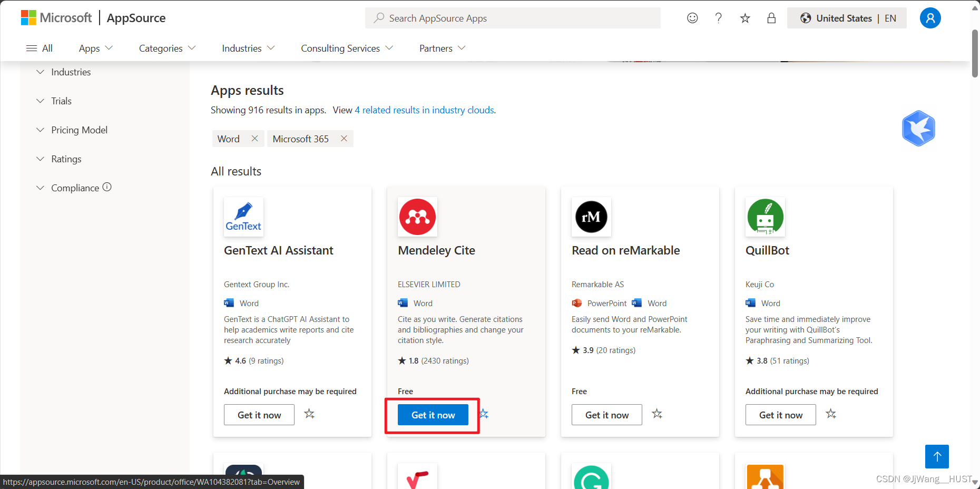Screen dimensions: 980x489
Task: Save Read on reMarkable to favorites
Action: (657, 414)
